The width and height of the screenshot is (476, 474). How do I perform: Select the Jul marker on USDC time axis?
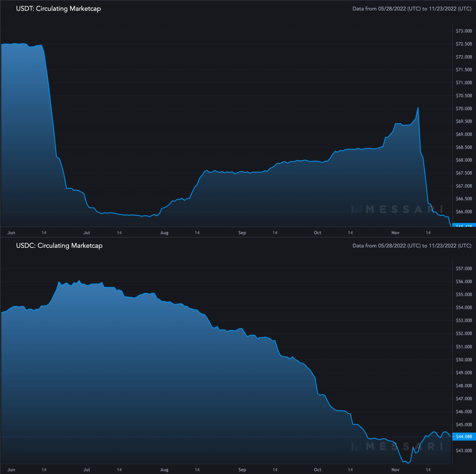87,470
